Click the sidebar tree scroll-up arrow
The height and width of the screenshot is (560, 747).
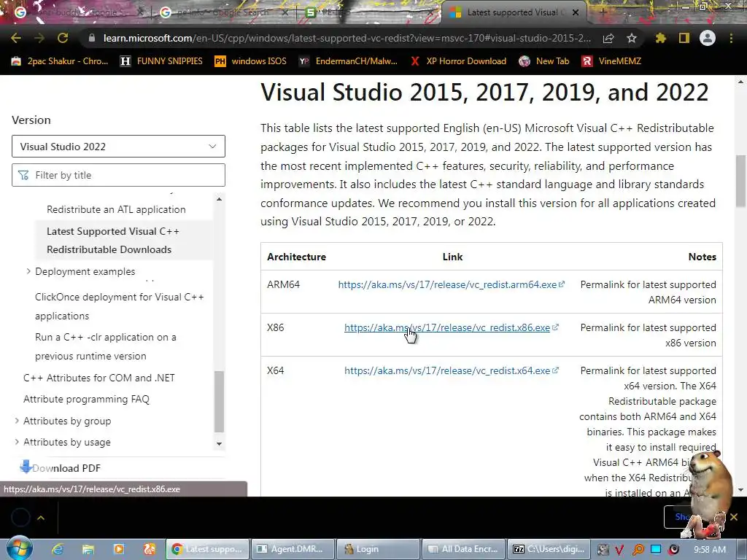click(x=219, y=199)
